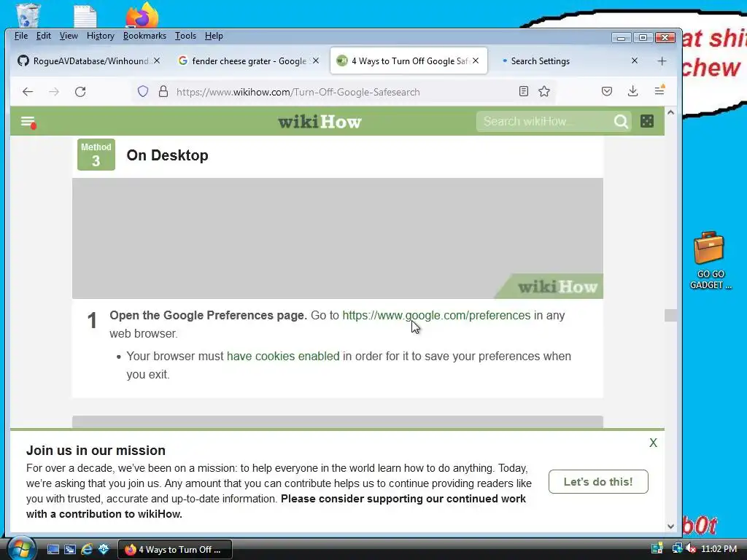Open the View menu

(x=69, y=36)
